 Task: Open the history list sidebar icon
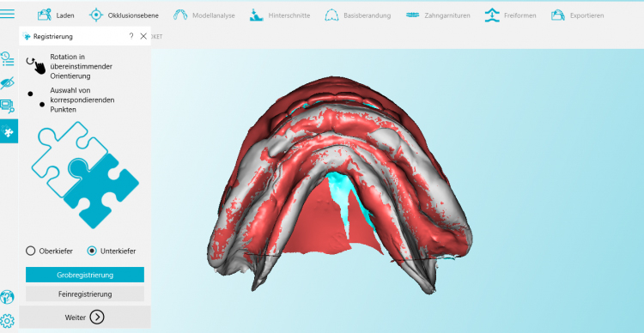tap(8, 58)
